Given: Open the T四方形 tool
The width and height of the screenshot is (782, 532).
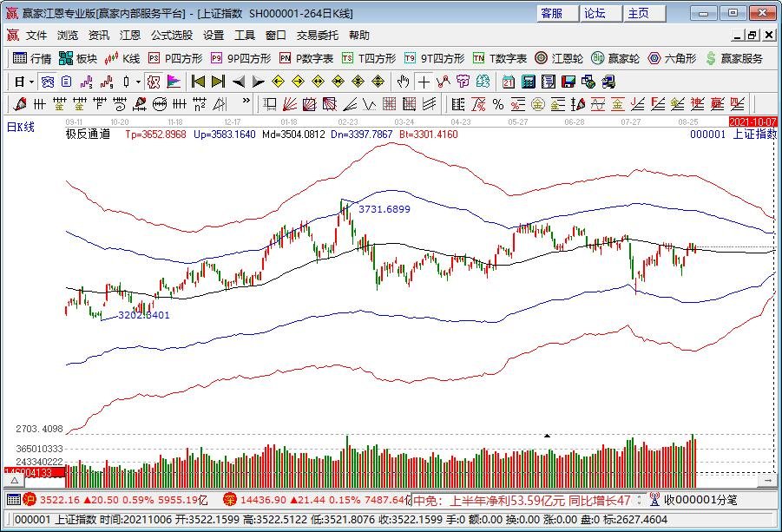Looking at the screenshot, I should point(369,58).
